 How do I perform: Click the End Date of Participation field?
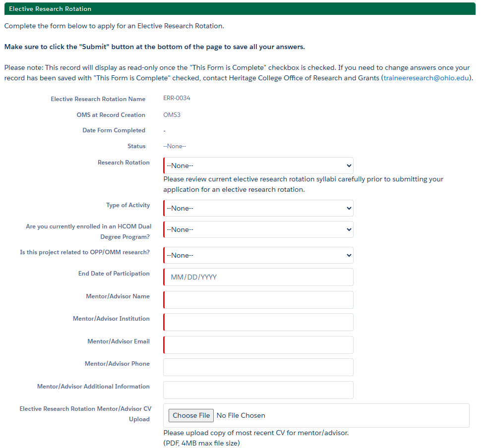tap(258, 277)
